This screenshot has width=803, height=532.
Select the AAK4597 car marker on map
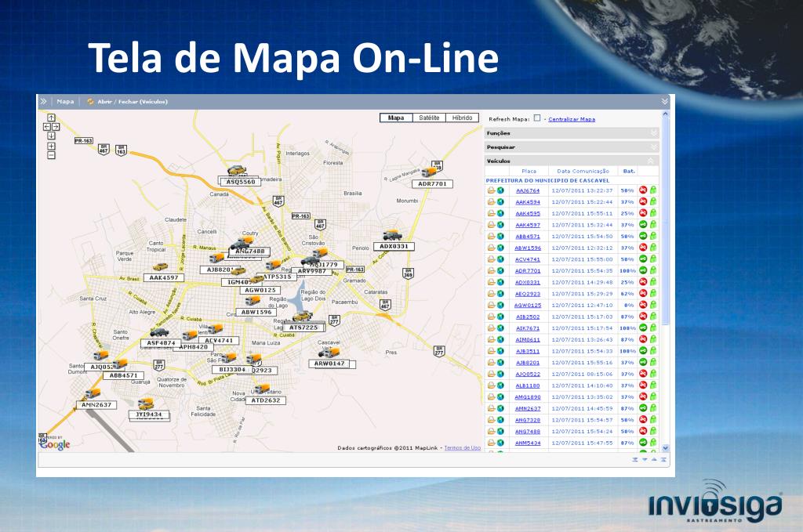pyautogui.click(x=160, y=267)
